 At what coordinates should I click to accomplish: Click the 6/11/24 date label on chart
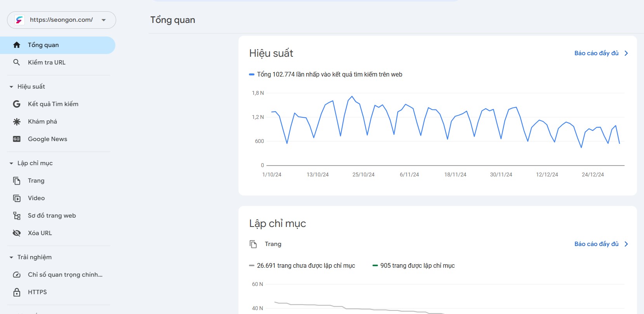(409, 175)
